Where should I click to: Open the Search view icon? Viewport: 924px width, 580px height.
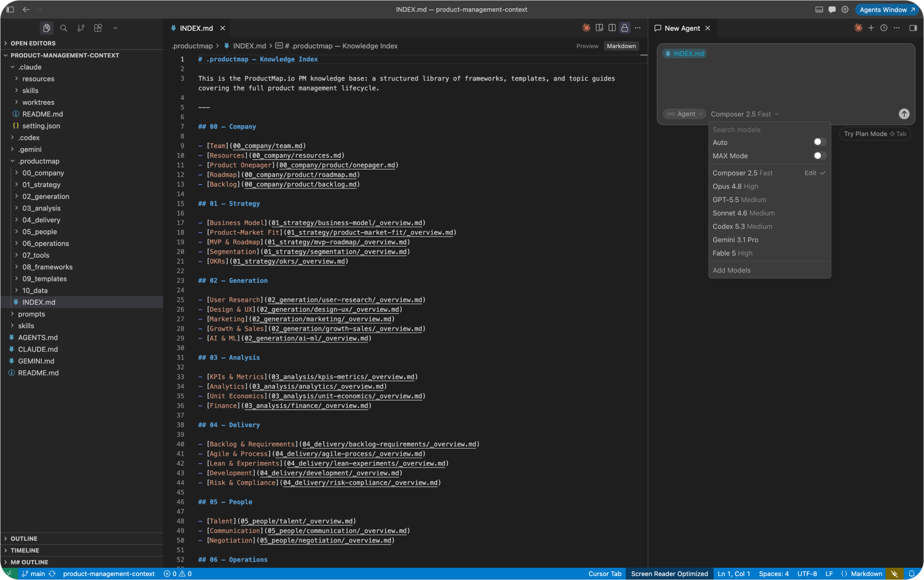click(64, 28)
